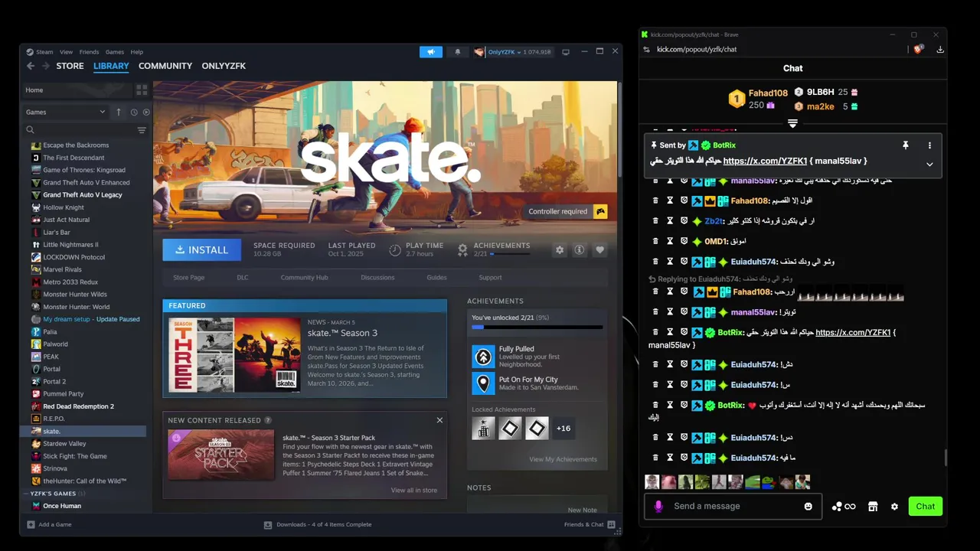
Task: Switch library to collections grid view
Action: coord(142,90)
